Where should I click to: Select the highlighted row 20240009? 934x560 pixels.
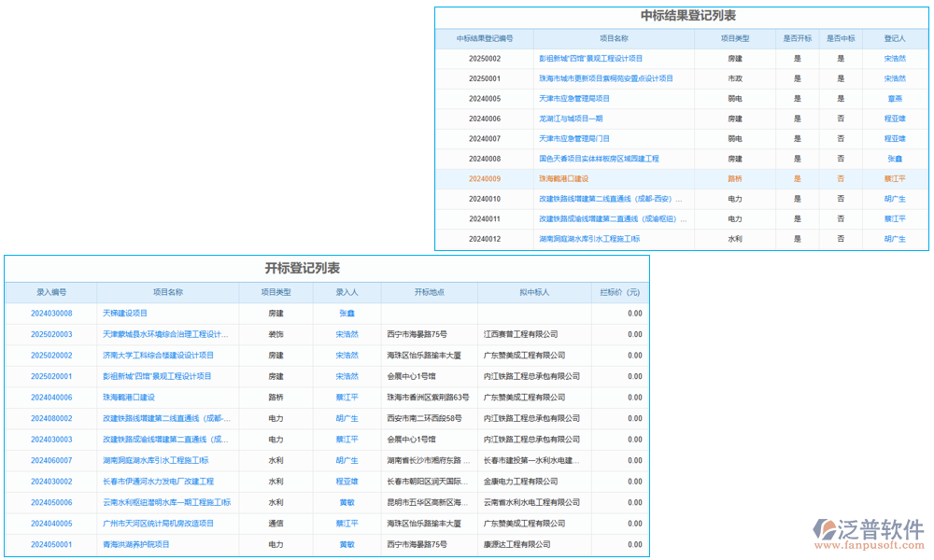tap(485, 178)
